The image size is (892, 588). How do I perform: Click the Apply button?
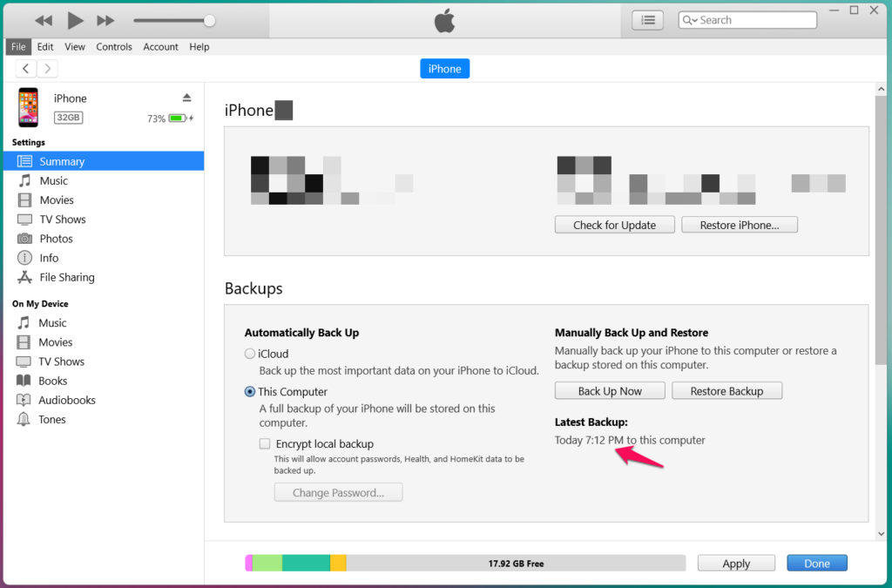(736, 563)
